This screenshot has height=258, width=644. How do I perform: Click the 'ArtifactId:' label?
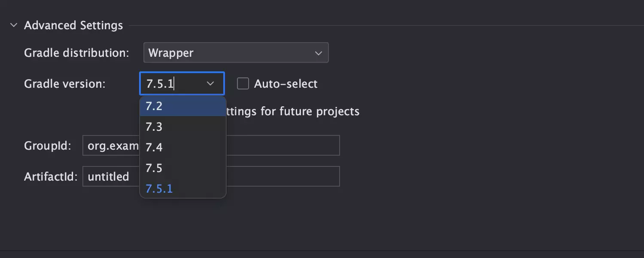(x=51, y=176)
